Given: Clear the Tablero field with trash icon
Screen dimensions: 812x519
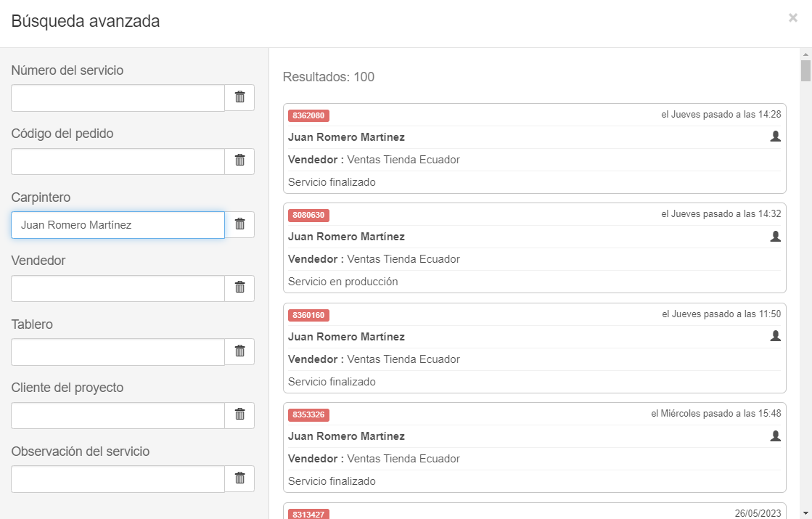Looking at the screenshot, I should click(x=239, y=352).
